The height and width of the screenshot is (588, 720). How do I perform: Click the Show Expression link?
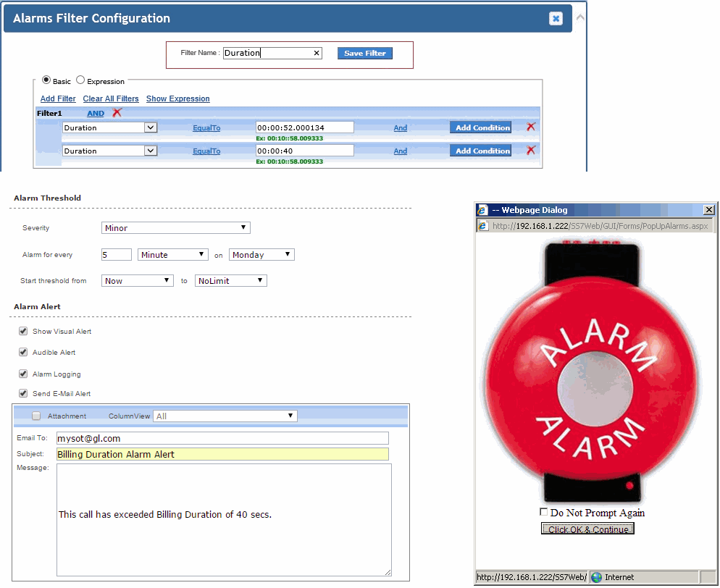coord(178,98)
